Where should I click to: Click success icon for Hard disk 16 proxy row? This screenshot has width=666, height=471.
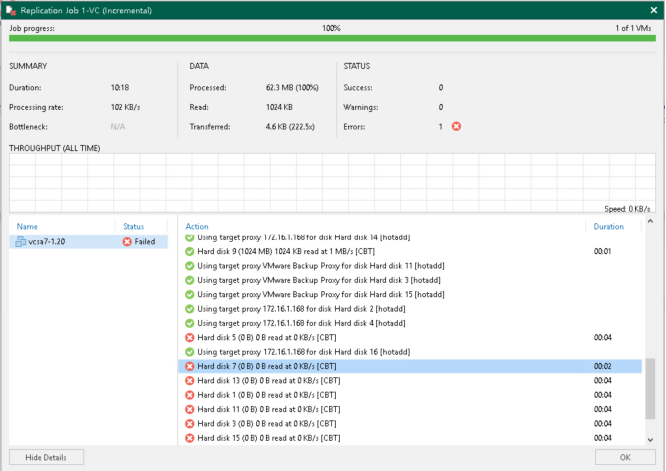pyautogui.click(x=189, y=352)
